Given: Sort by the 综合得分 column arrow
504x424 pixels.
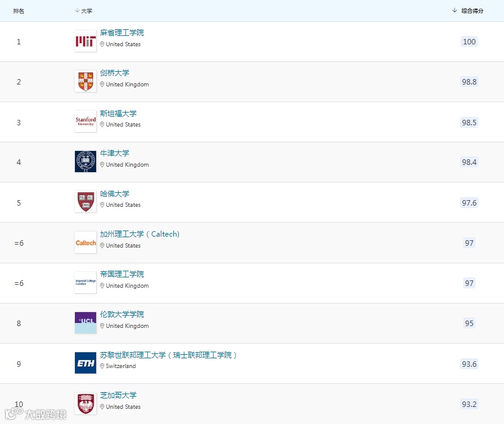Looking at the screenshot, I should (x=455, y=10).
